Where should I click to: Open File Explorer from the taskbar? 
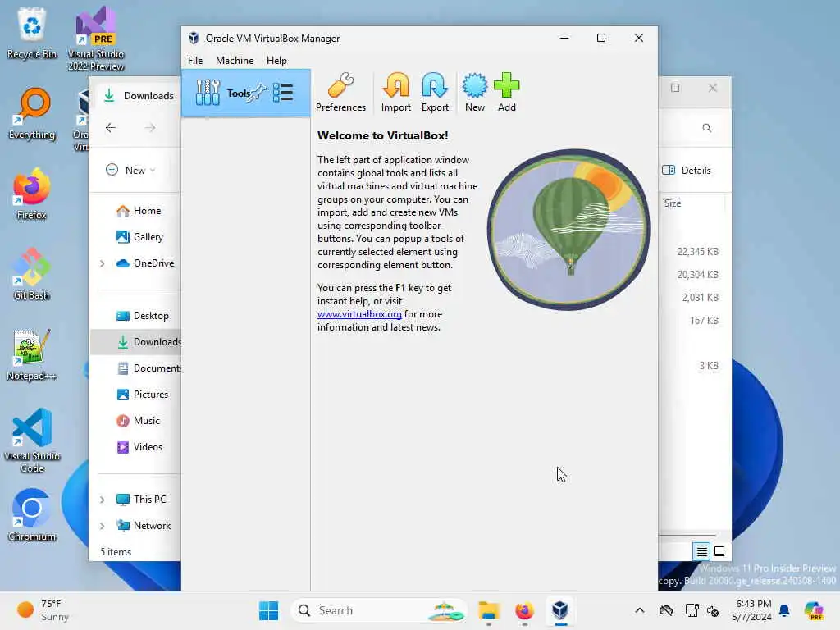click(489, 610)
